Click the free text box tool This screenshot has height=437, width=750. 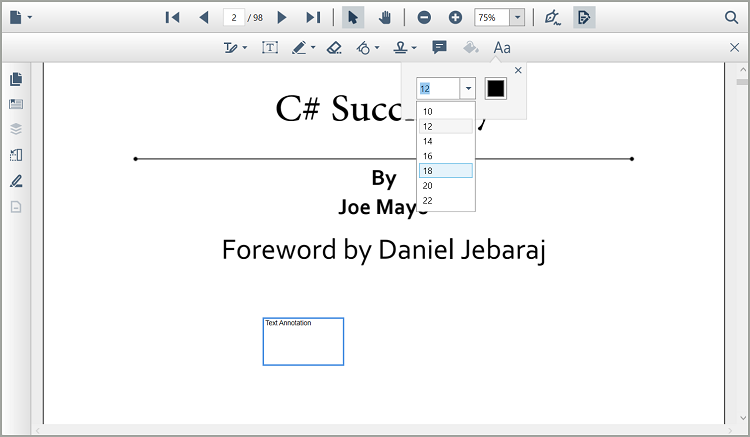pos(270,47)
